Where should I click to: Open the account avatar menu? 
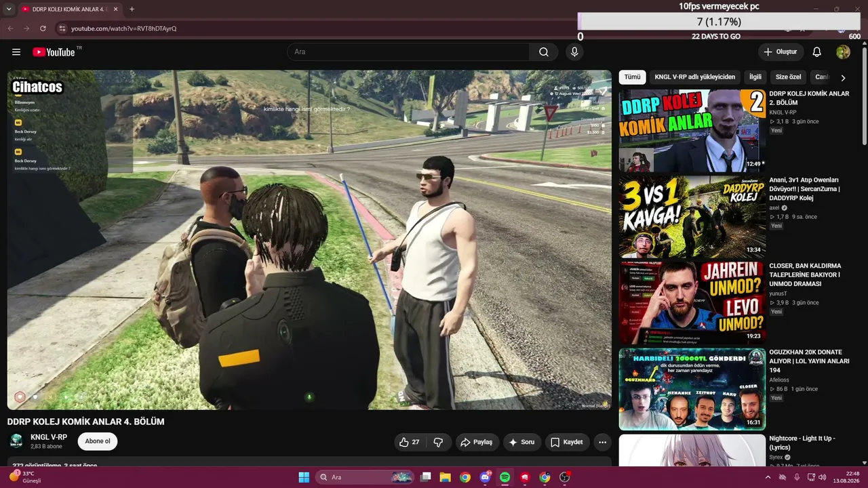[x=843, y=52]
